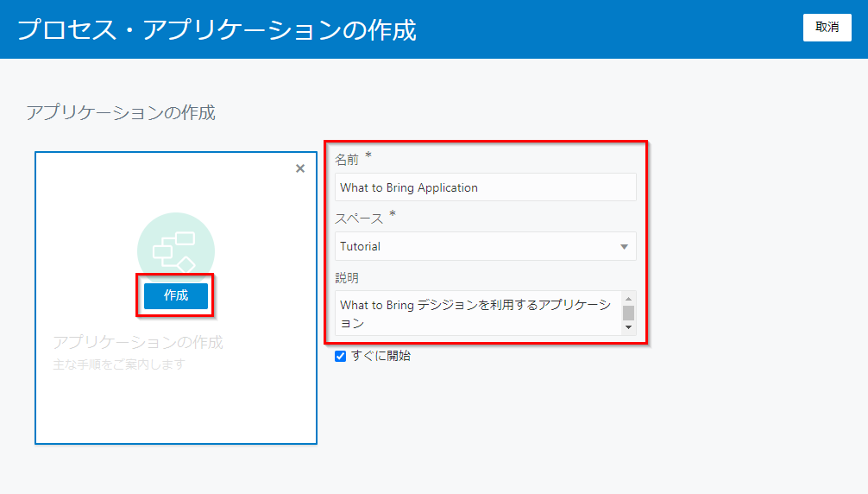The image size is (868, 494).
Task: Click the description scrollbar thumb
Action: (628, 313)
